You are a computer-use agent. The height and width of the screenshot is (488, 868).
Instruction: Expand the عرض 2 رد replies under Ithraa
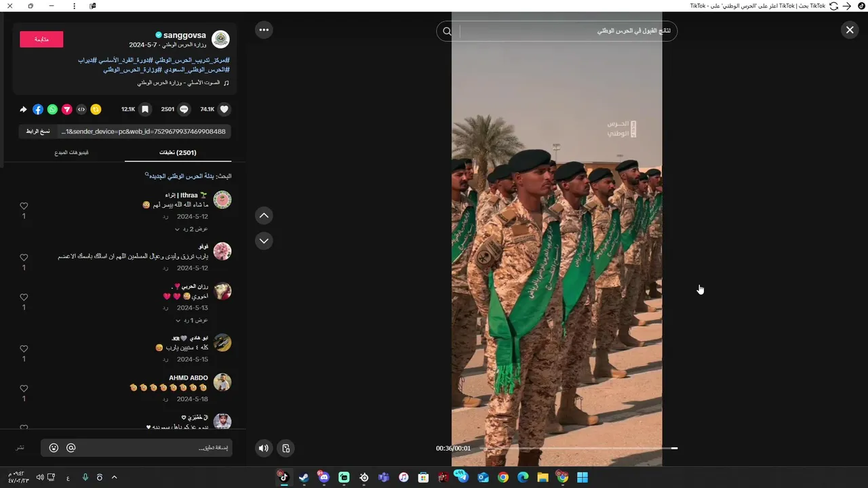tap(191, 229)
